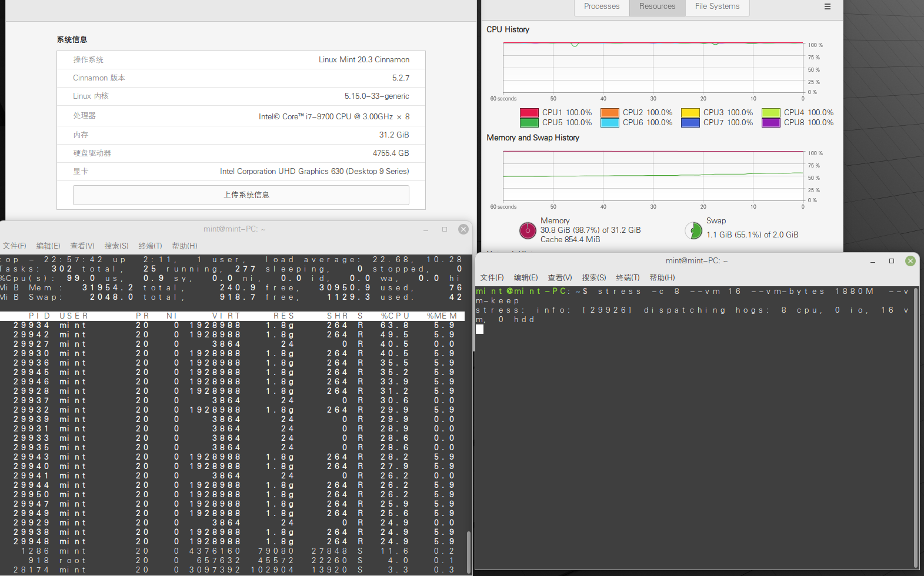Change the CPU2 orange color swatch
The image size is (924, 576).
click(x=609, y=113)
